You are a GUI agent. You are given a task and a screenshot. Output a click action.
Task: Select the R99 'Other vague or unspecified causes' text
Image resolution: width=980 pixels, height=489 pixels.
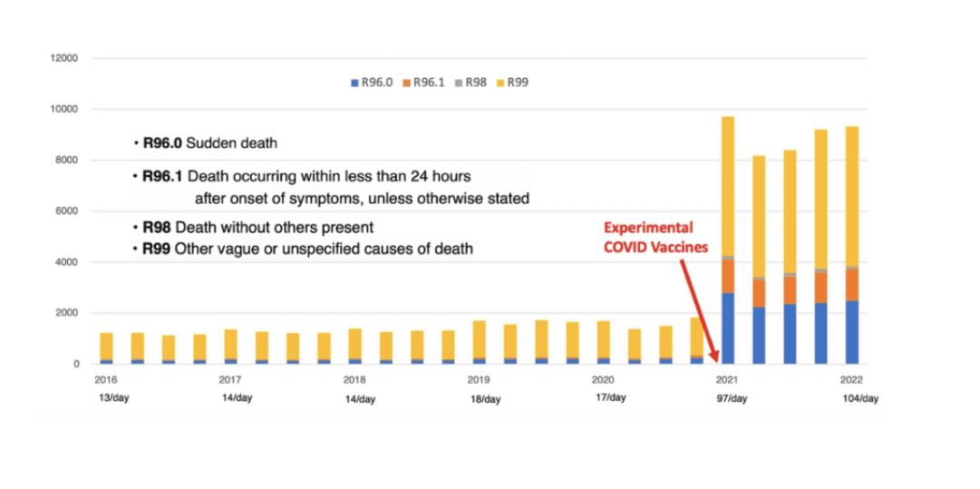coord(307,249)
